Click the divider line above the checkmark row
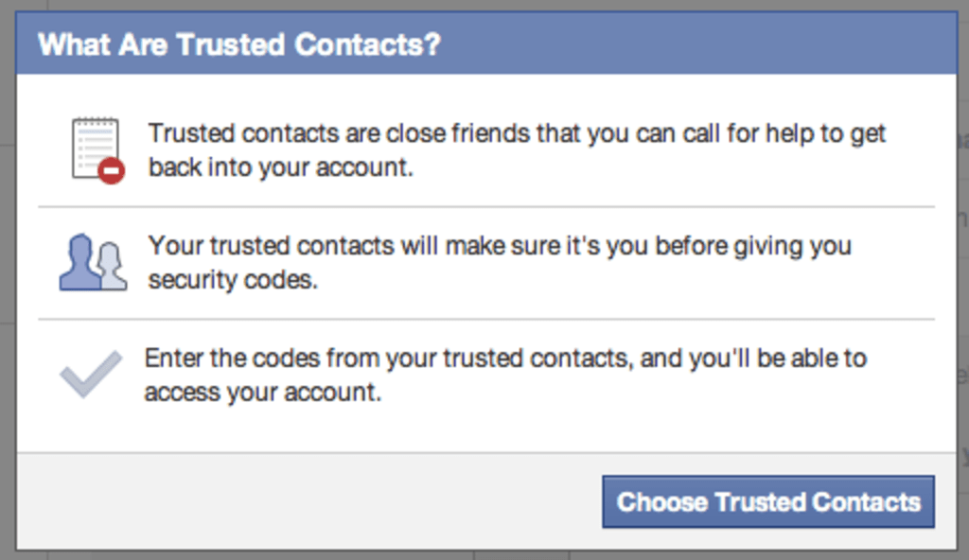Screen dimensions: 969x560 click(x=486, y=320)
